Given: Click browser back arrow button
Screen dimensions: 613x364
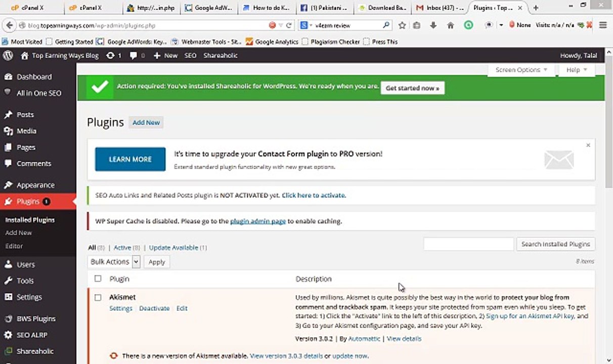Looking at the screenshot, I should click(9, 25).
